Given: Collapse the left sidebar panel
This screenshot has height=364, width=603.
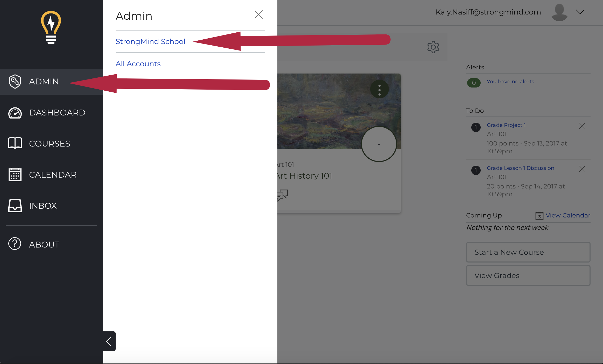Looking at the screenshot, I should point(109,342).
